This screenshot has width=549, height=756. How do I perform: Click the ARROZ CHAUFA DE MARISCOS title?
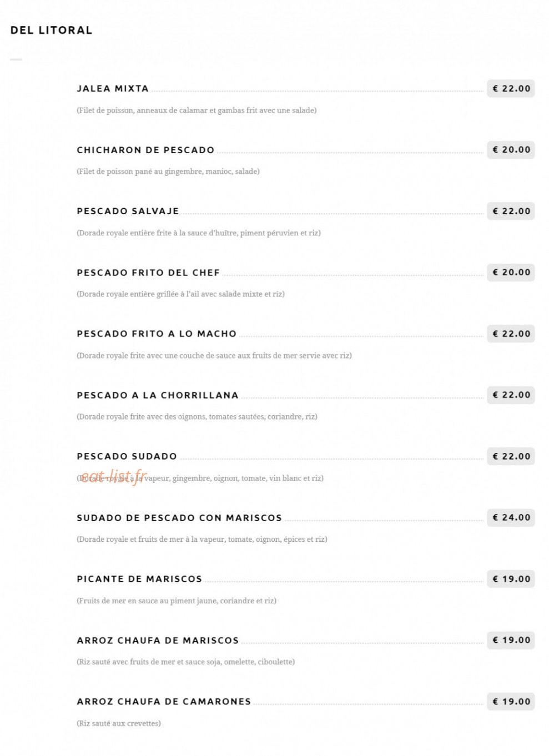(x=158, y=641)
